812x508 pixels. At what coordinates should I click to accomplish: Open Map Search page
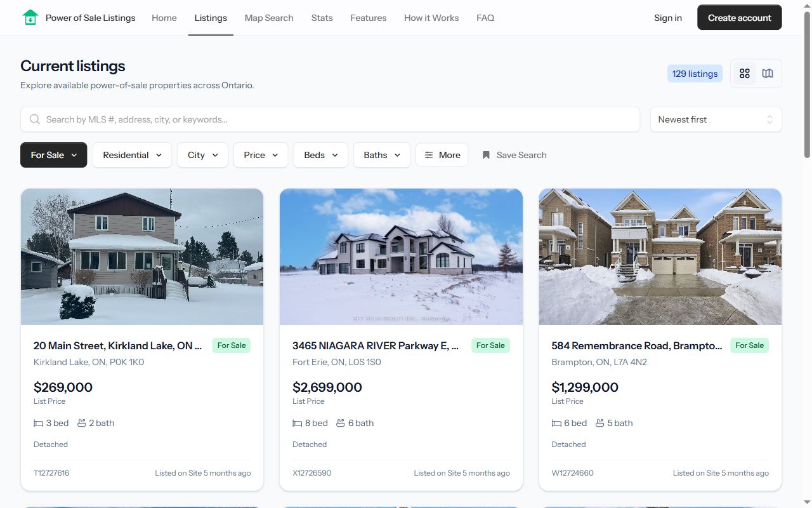pos(269,18)
